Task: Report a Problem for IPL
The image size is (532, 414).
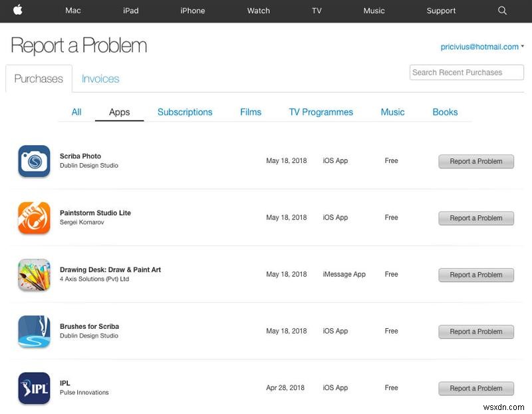Action: pos(476,388)
